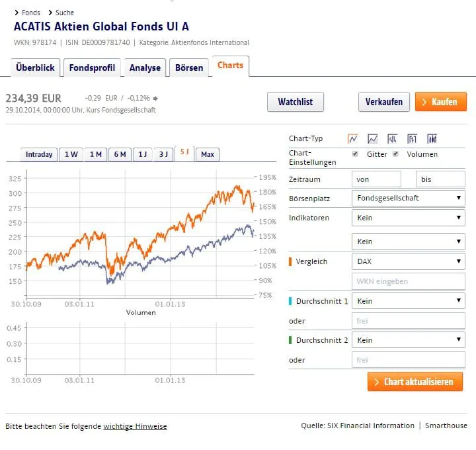Select the line chart type icon

(352, 139)
